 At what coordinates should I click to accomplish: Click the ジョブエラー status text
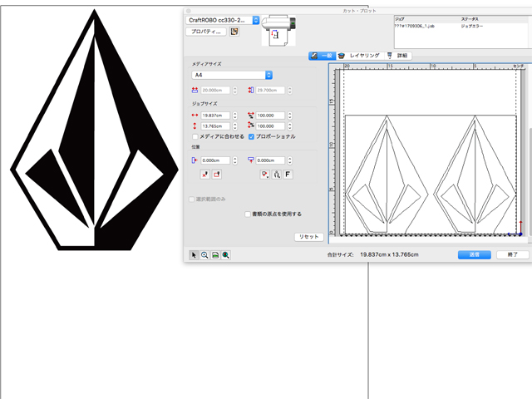[472, 26]
